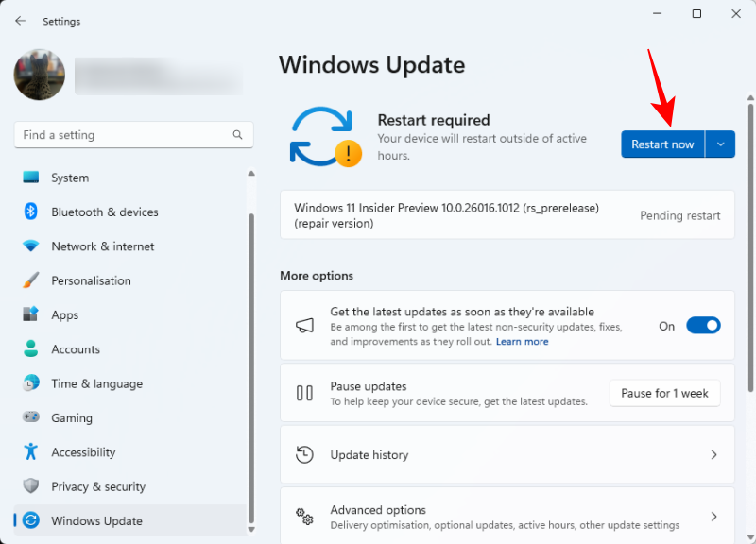Click the System monitor icon

click(31, 178)
